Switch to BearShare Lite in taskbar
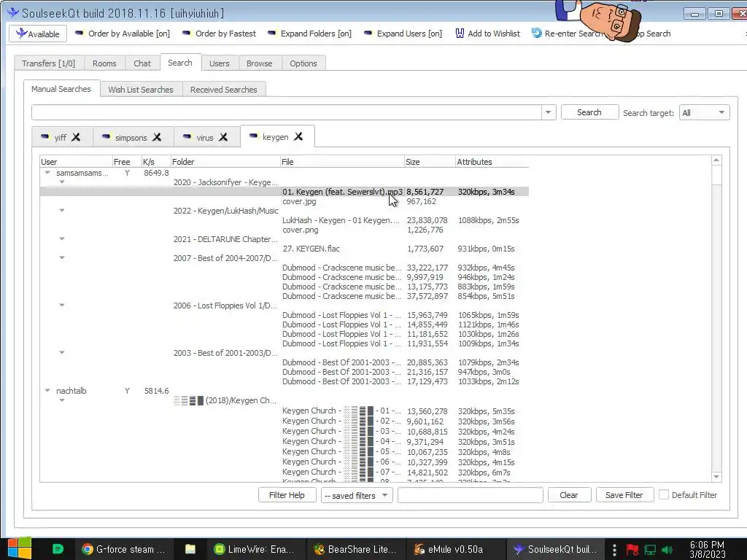Screen dimensions: 747x560 [355, 549]
